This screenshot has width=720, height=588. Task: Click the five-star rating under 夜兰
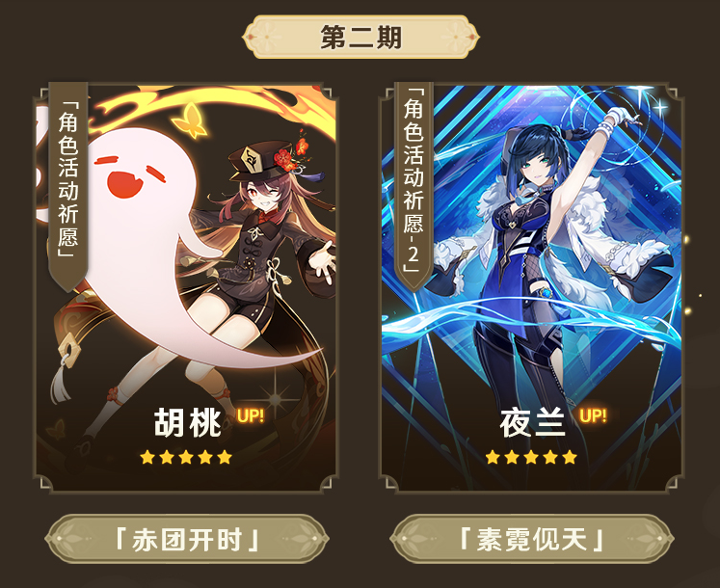click(x=531, y=457)
